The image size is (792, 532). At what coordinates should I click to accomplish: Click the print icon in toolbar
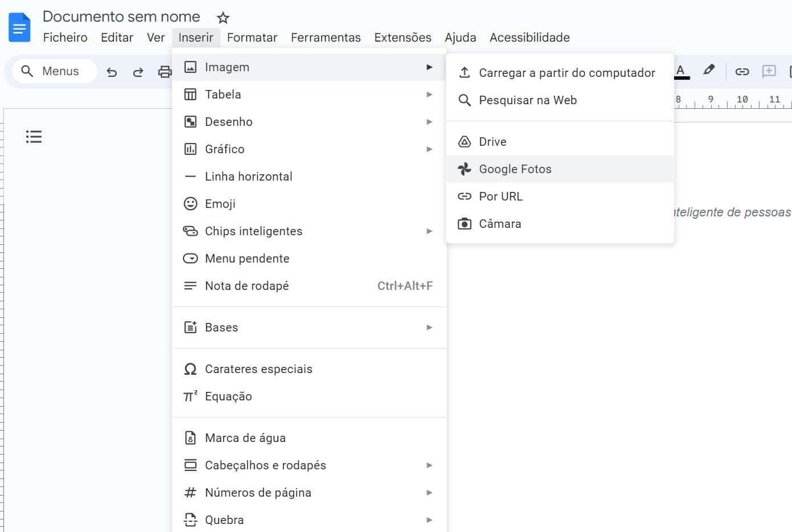164,72
